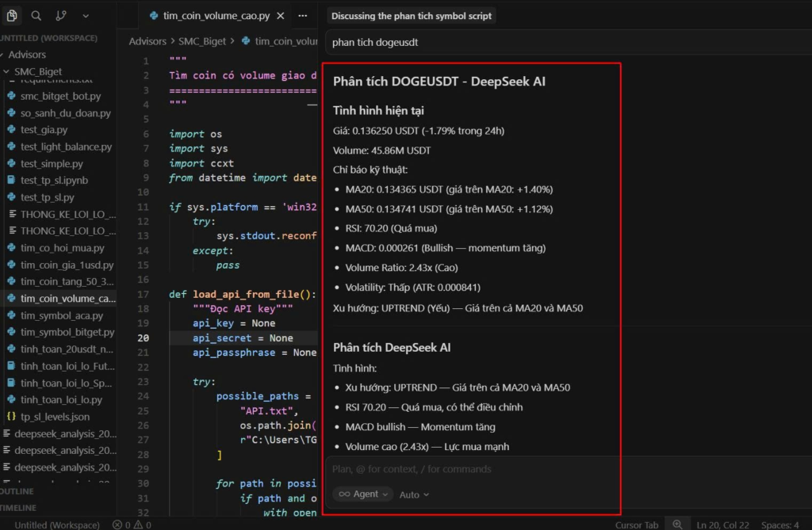The height and width of the screenshot is (530, 812).
Task: Select the 'Discussing the phan tich symbol script' chat tab
Action: tap(411, 16)
